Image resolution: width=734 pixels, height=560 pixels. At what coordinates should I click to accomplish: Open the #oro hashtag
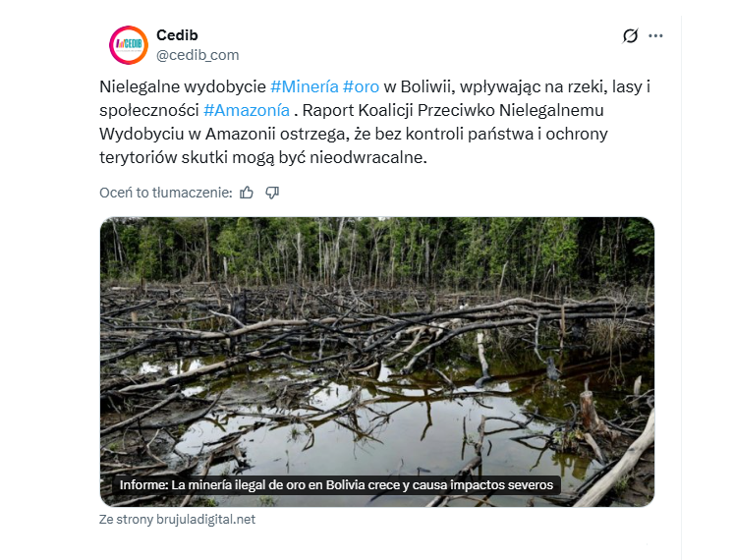coord(361,86)
